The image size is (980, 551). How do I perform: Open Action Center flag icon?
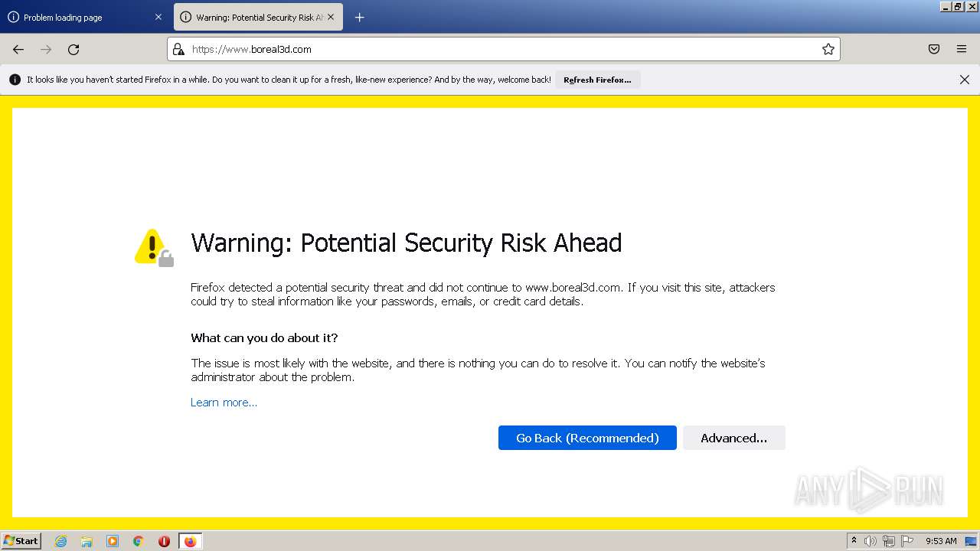click(x=907, y=541)
